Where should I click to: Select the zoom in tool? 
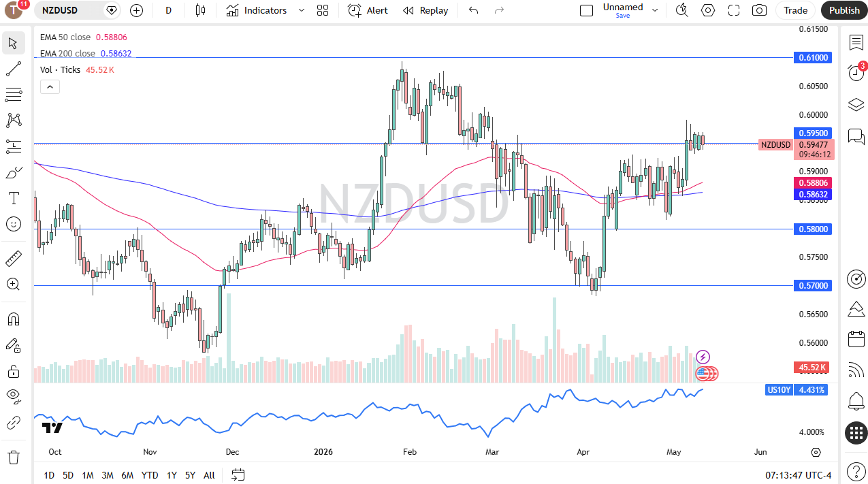tap(13, 284)
